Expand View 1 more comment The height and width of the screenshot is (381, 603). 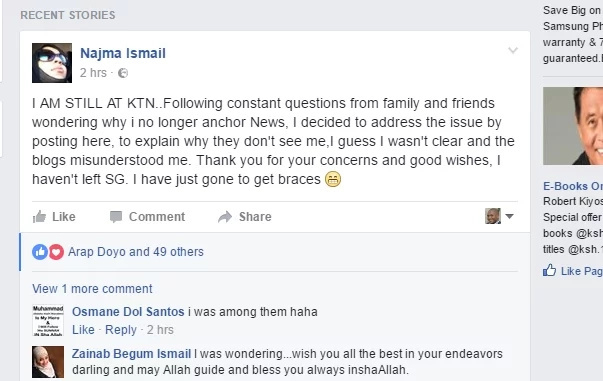(x=92, y=289)
